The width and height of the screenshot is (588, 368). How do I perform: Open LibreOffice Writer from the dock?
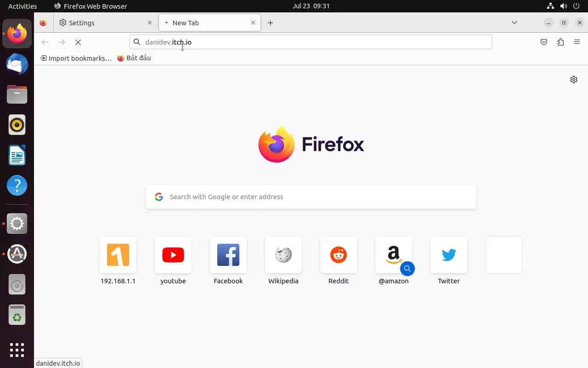point(17,155)
